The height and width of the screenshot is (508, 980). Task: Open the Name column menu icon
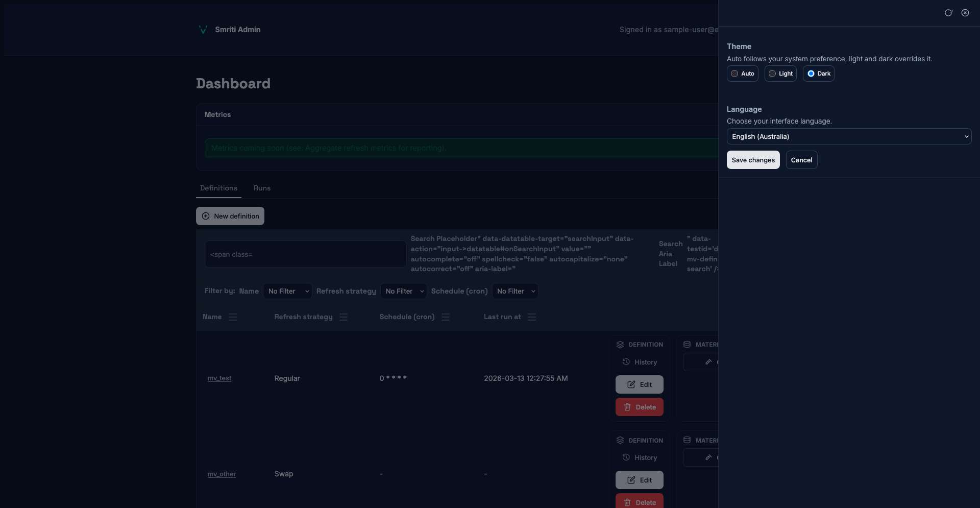(233, 317)
